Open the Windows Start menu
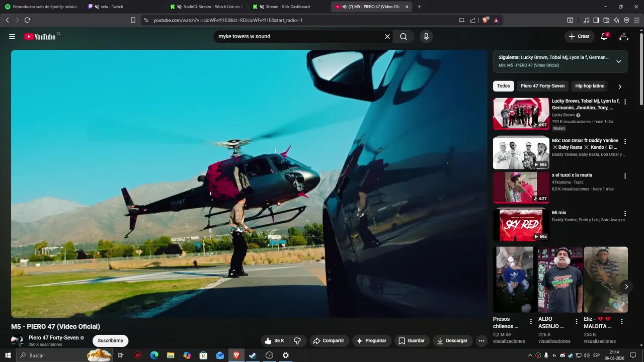Image resolution: width=644 pixels, height=362 pixels. (8, 355)
